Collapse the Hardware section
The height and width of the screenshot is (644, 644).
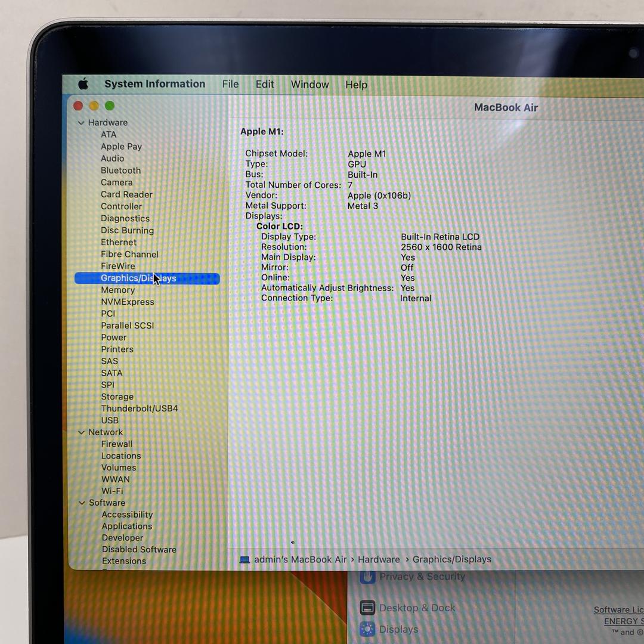81,123
